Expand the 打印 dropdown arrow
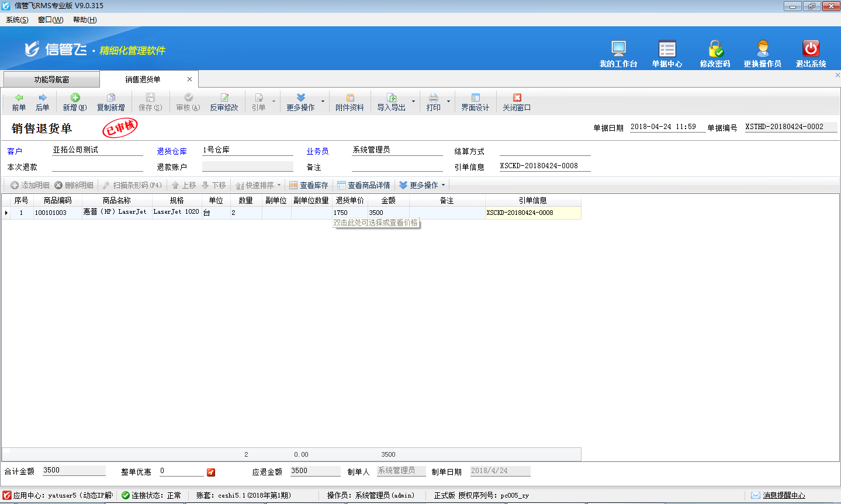 click(x=448, y=102)
